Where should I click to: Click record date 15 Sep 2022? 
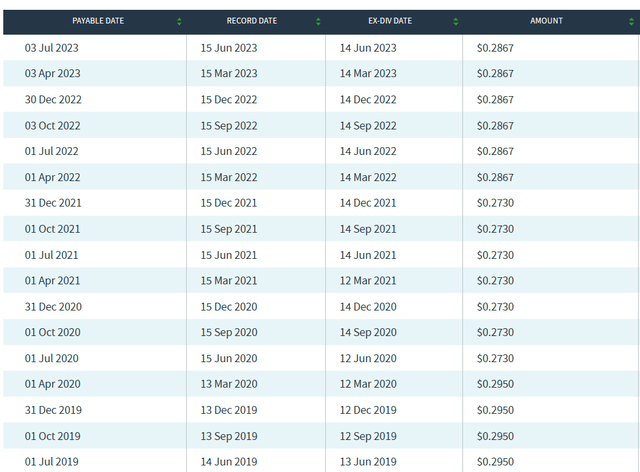point(229,125)
